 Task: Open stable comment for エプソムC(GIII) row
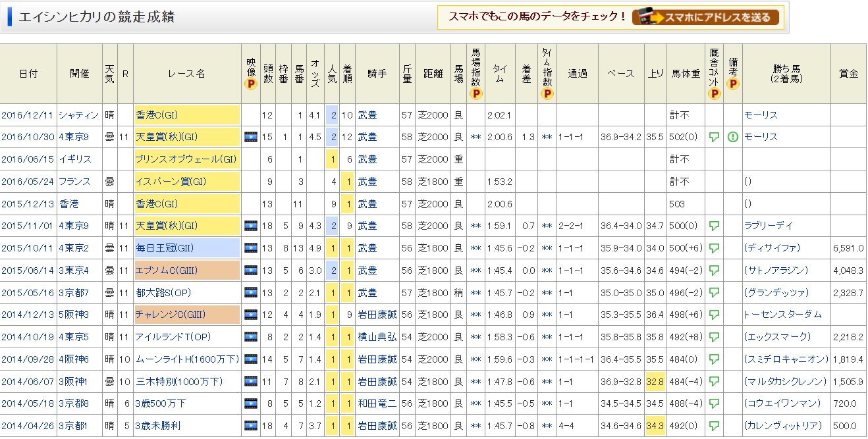[x=714, y=271]
